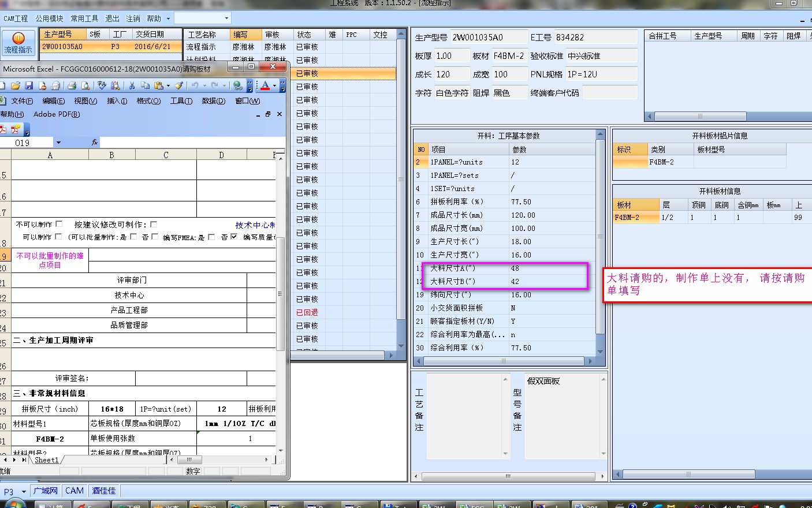The height and width of the screenshot is (508, 812).
Task: Open the CAM工程 menu
Action: click(x=16, y=18)
